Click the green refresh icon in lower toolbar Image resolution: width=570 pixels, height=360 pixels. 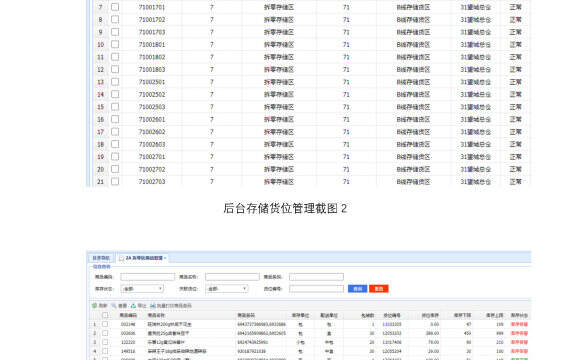95,305
